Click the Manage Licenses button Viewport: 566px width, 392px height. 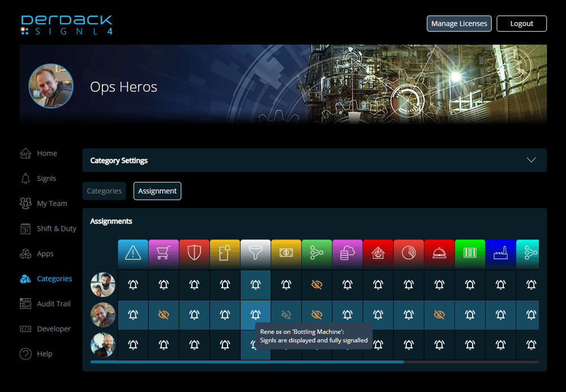458,24
